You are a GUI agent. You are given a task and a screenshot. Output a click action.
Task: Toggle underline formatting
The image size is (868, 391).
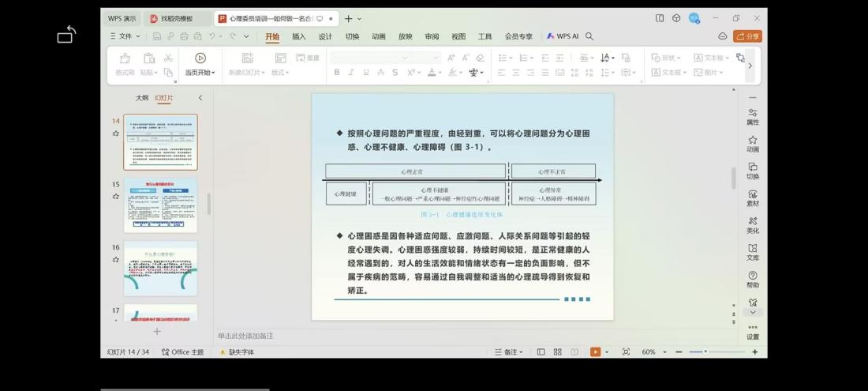pos(366,72)
